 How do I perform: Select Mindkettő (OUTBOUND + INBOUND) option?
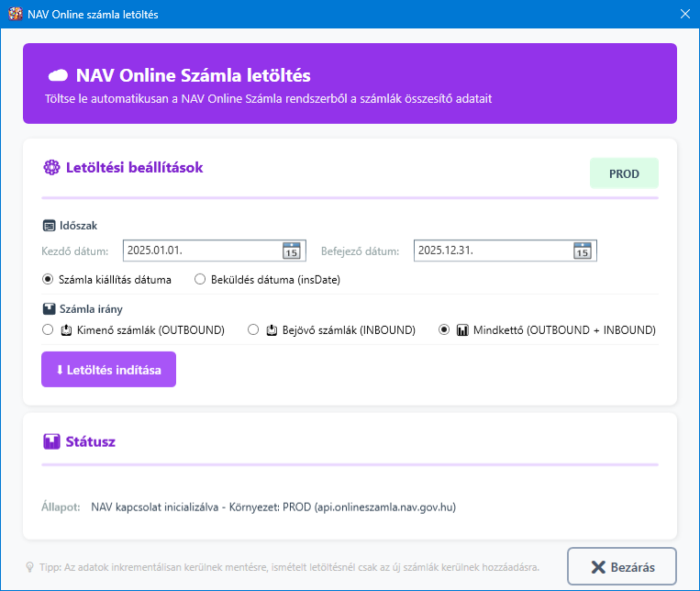pos(445,329)
